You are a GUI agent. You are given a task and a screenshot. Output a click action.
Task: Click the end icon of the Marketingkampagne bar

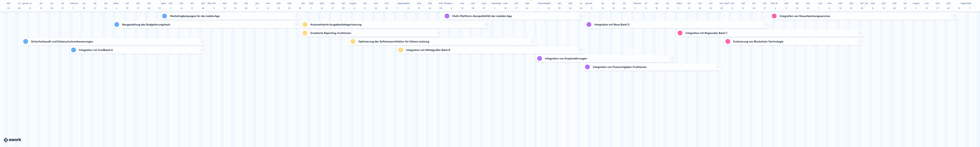point(297,16)
